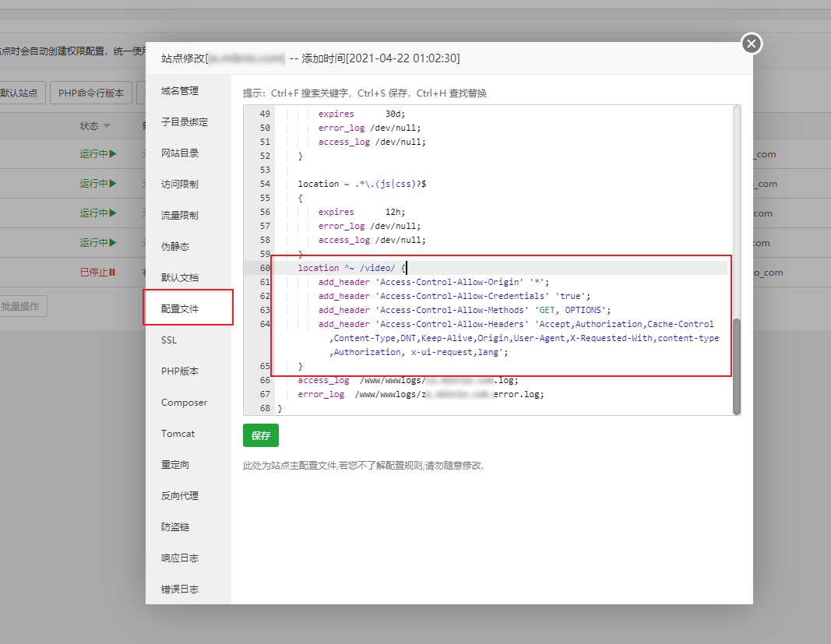Open the 重定向 tab
831x644 pixels.
tap(175, 465)
